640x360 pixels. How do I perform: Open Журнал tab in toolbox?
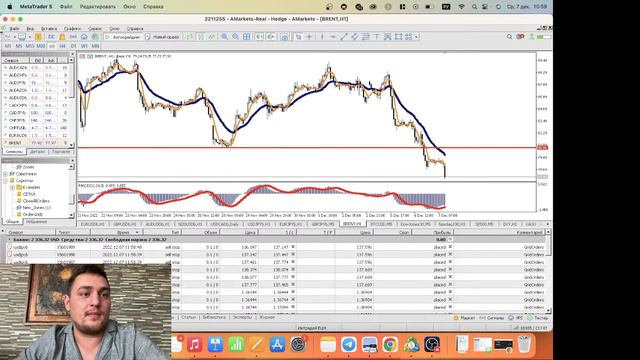[267, 317]
